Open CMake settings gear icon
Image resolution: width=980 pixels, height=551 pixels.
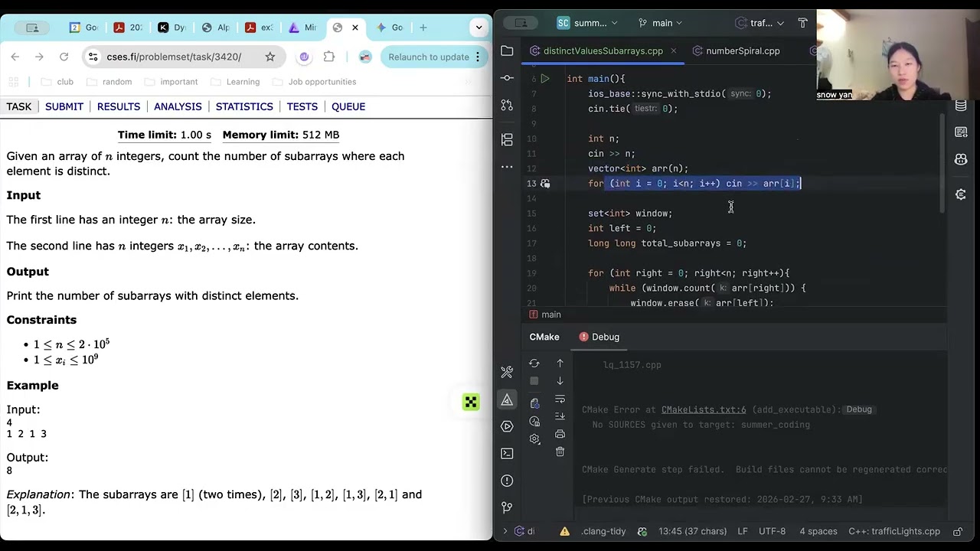pos(534,439)
